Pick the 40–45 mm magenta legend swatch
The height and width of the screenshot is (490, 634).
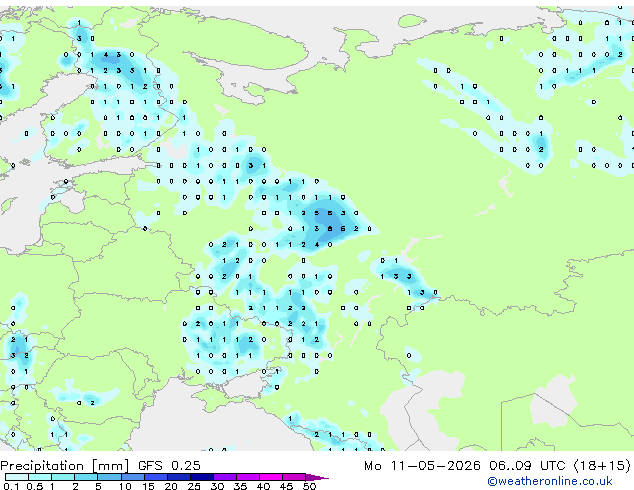[271, 477]
